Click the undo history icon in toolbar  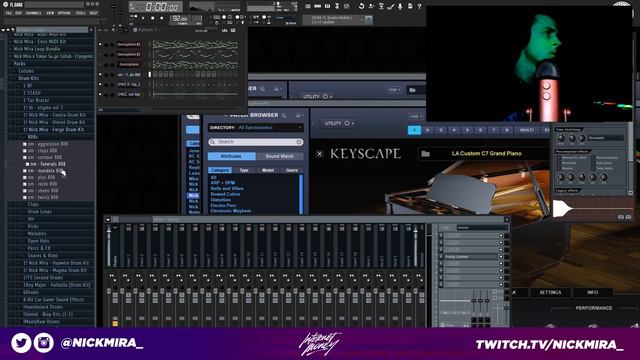coord(361,6)
